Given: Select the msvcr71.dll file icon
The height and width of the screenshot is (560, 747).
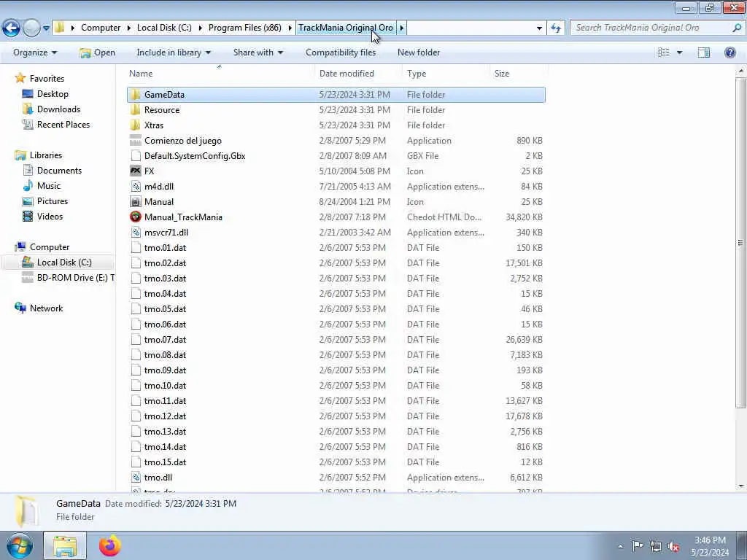Looking at the screenshot, I should tap(136, 233).
